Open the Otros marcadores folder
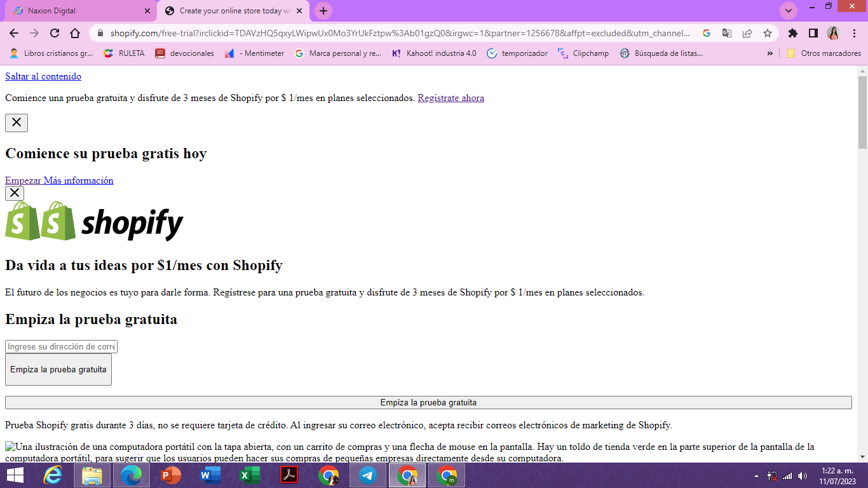The image size is (868, 488). pos(824,53)
